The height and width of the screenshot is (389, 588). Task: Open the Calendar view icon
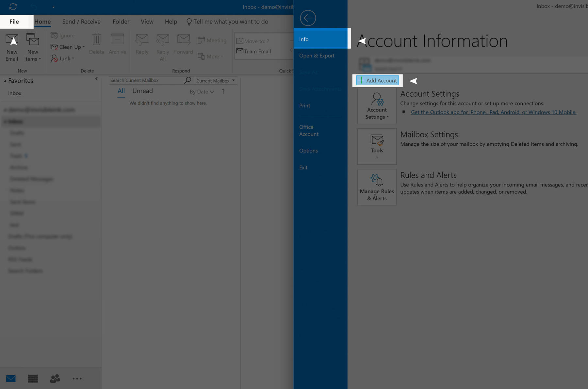click(x=33, y=379)
